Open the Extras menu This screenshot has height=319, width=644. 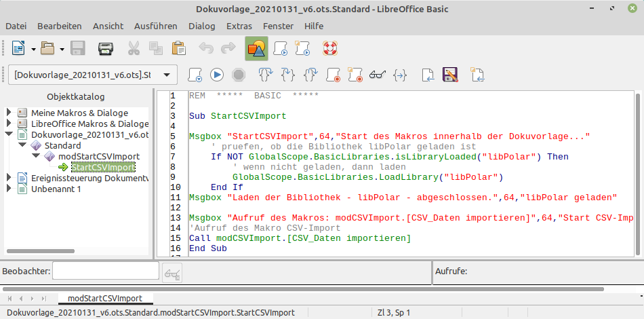[x=239, y=26]
